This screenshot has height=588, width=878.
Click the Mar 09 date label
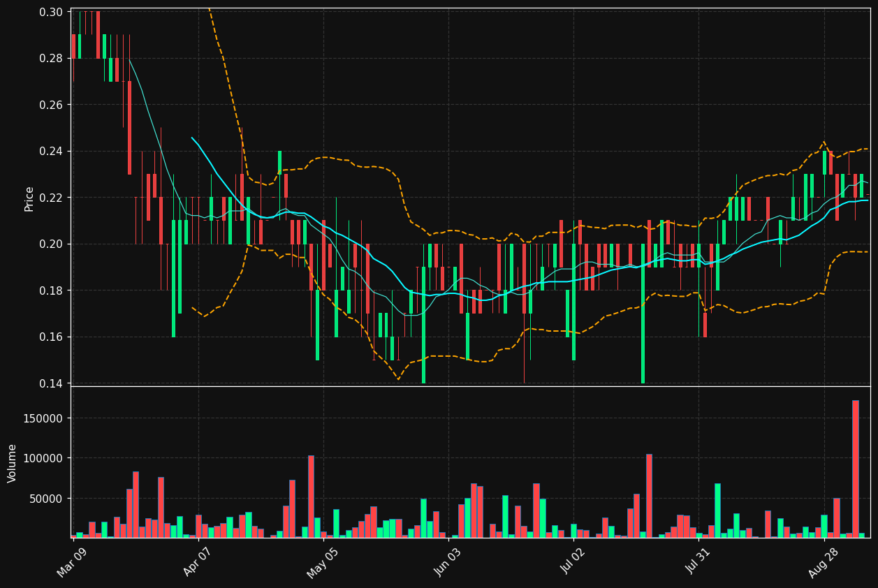click(71, 564)
